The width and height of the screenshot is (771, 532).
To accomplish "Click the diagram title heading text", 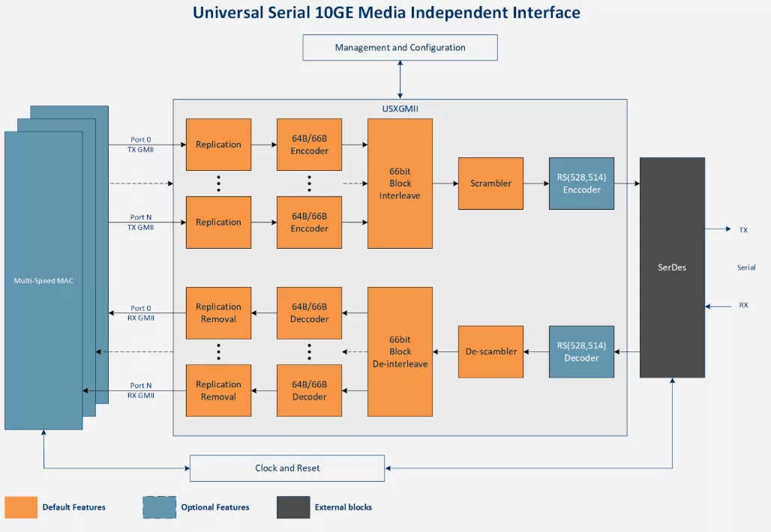I will [386, 13].
